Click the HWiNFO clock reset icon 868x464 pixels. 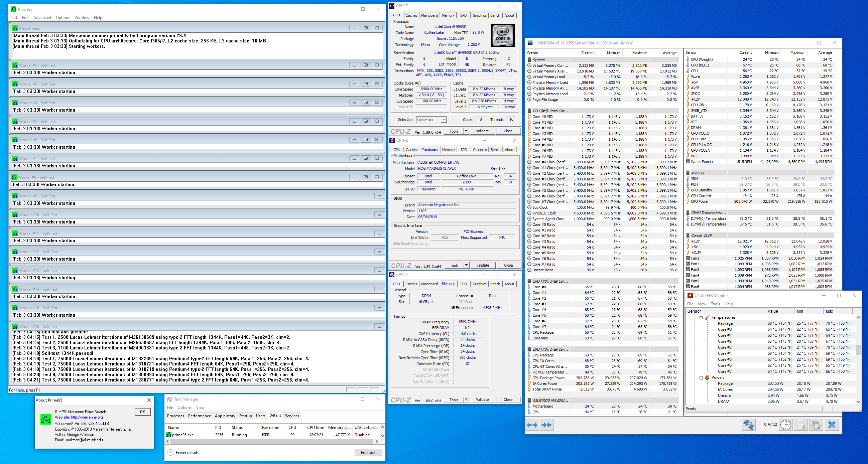pos(785,425)
